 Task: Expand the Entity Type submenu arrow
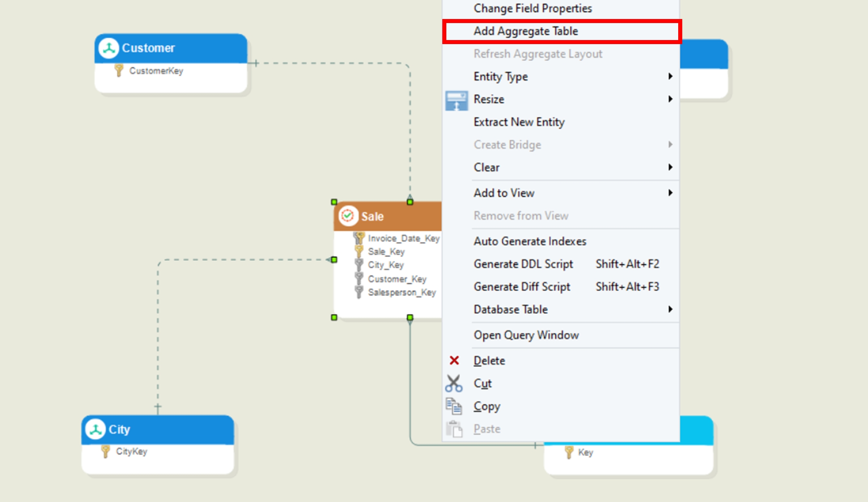[670, 76]
